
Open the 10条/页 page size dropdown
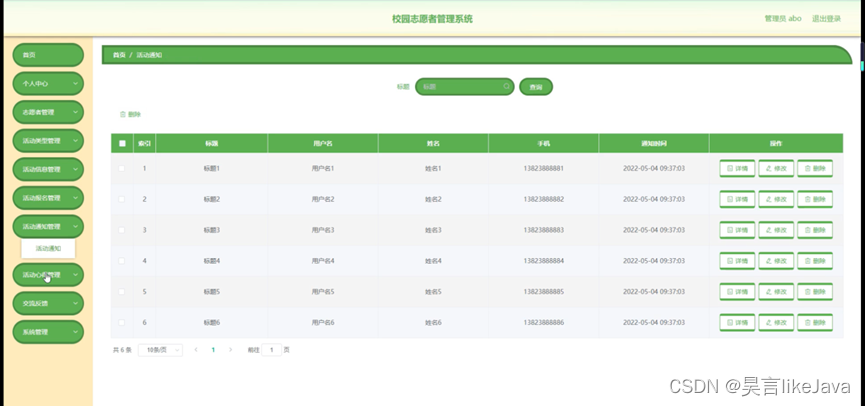pyautogui.click(x=161, y=350)
